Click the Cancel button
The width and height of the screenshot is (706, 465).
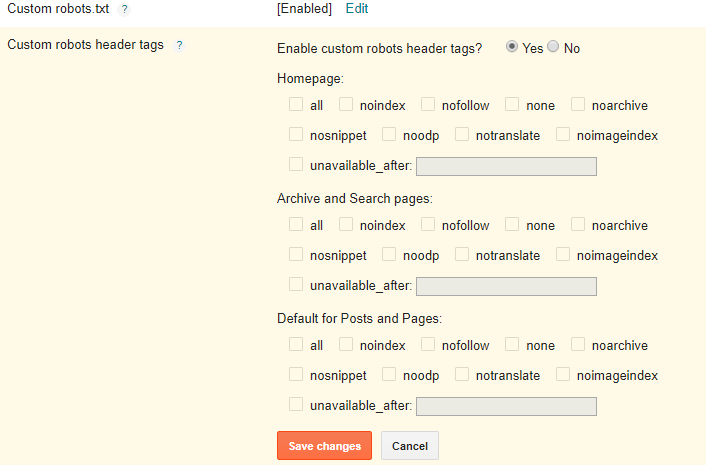click(x=410, y=446)
